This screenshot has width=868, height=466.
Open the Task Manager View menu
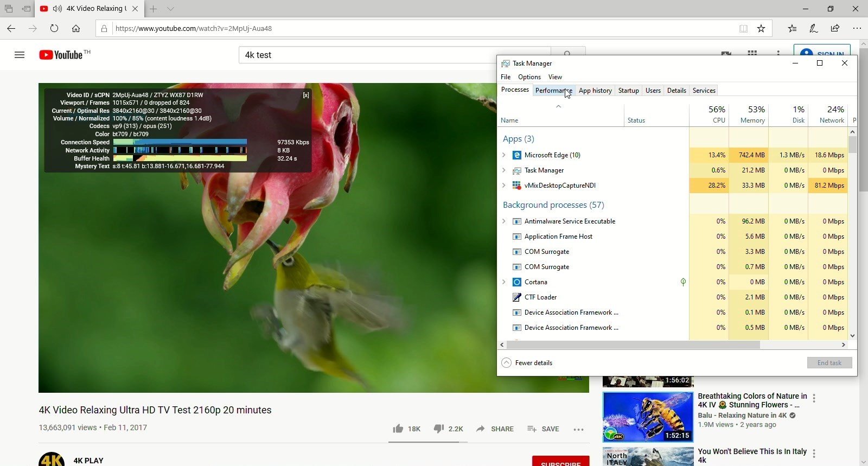[x=555, y=77]
